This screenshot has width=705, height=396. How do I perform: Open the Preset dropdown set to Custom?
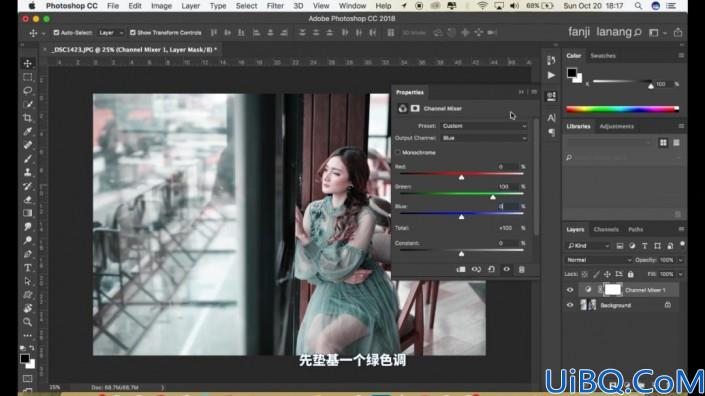coord(484,126)
